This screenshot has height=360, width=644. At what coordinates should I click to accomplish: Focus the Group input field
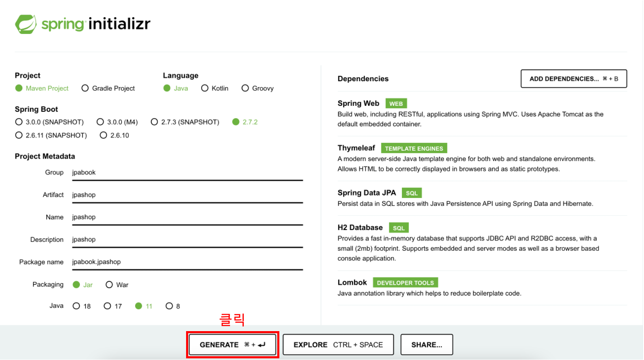coord(187,172)
